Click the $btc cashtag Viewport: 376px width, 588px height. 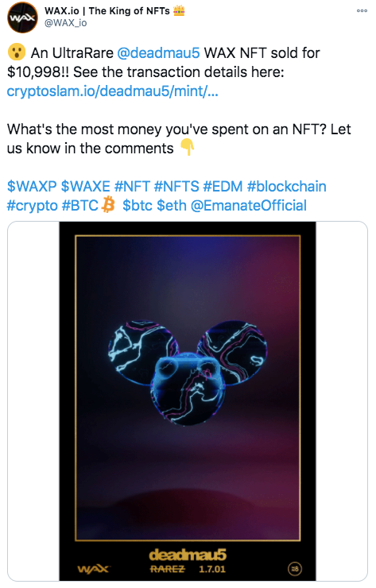tap(138, 206)
